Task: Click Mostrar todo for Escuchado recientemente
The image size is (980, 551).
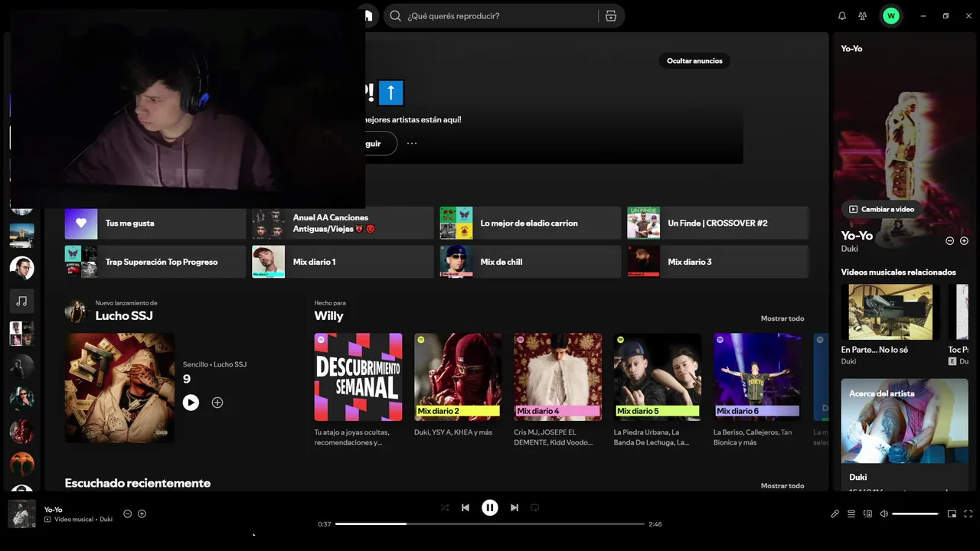Action: 782,486
